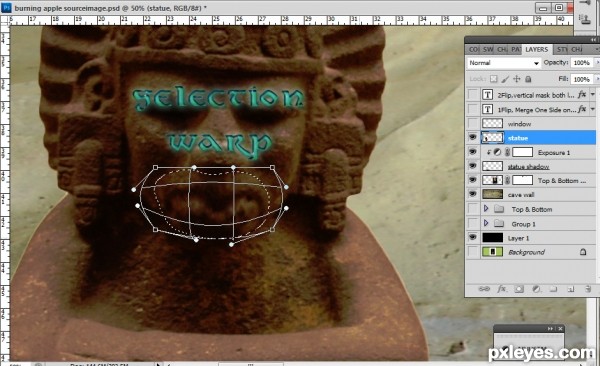Click the link layers icon at panel bottom
The image size is (600, 366).
click(x=484, y=289)
